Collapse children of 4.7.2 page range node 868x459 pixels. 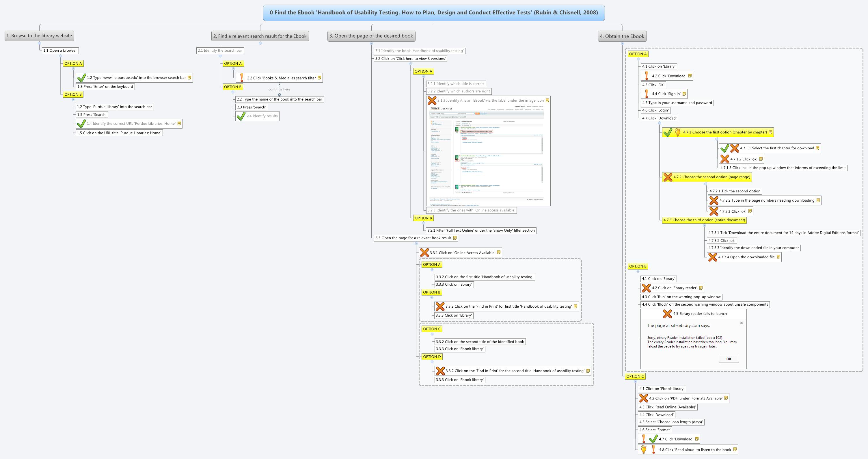pyautogui.click(x=706, y=184)
